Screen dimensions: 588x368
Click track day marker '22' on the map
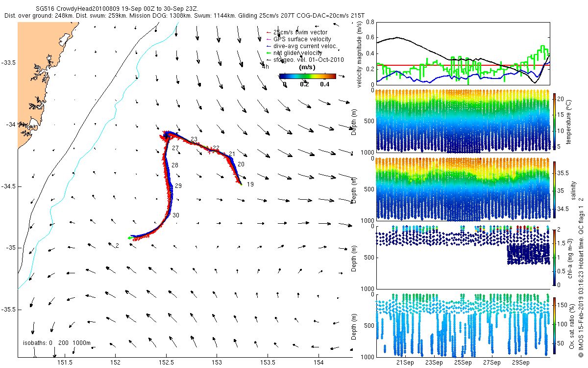click(216, 148)
